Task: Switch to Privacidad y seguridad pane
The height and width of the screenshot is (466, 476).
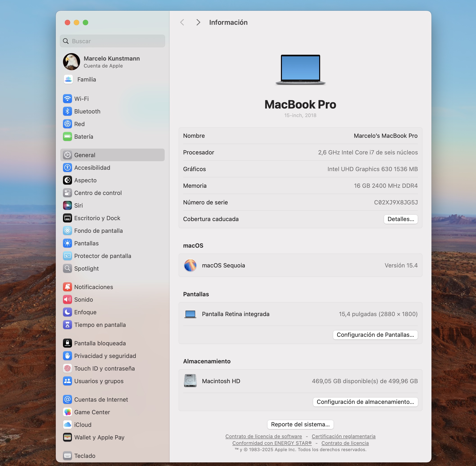Action: (x=105, y=356)
